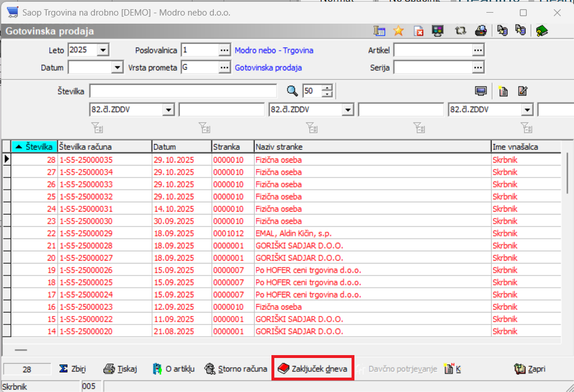Click the K button with document icon
Image resolution: width=574 pixels, height=392 pixels.
[x=452, y=368]
